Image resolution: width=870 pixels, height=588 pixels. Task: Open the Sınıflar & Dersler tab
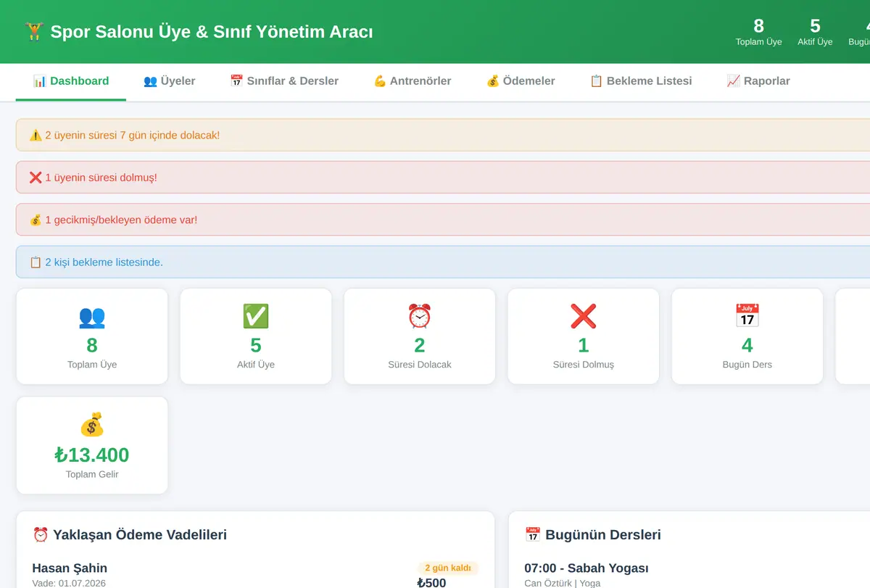(x=284, y=81)
